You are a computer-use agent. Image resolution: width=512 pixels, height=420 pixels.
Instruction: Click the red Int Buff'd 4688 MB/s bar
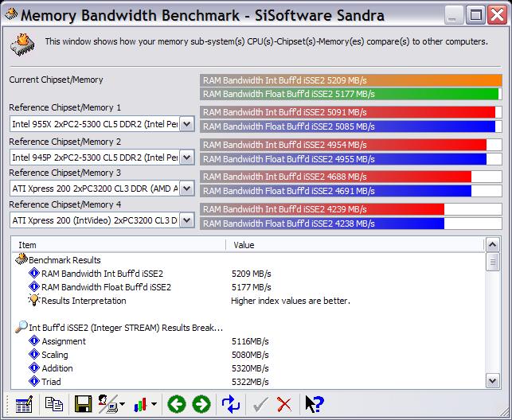pyautogui.click(x=351, y=177)
